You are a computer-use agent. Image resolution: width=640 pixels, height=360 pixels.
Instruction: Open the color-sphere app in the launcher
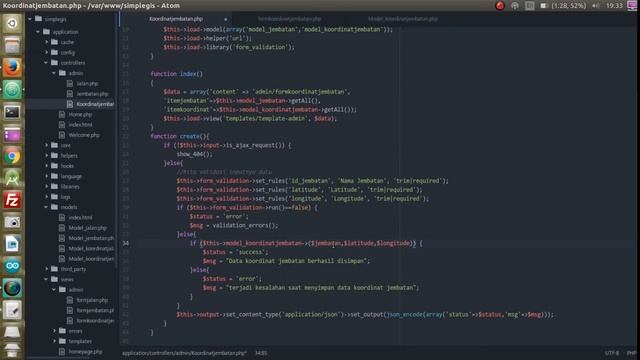[12, 288]
